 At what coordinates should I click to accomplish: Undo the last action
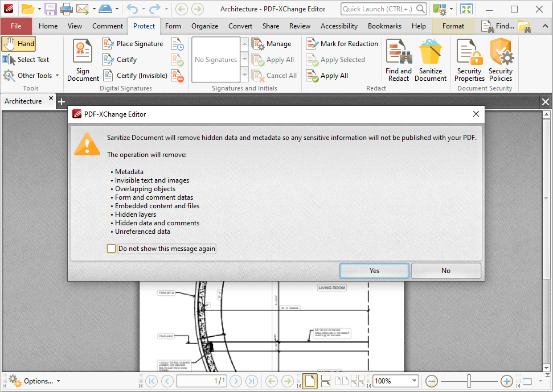point(132,9)
